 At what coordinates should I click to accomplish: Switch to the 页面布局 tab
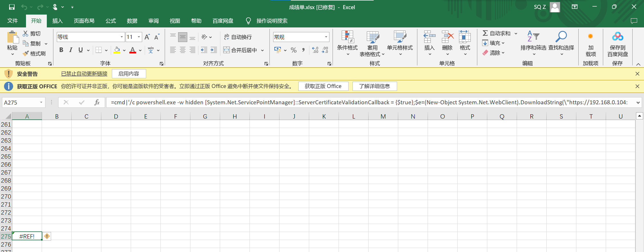[84, 21]
